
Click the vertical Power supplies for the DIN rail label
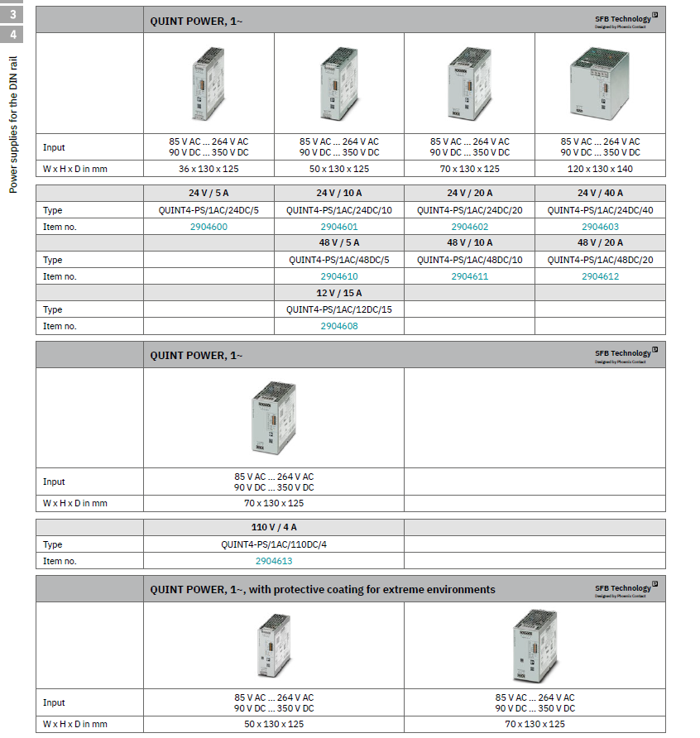13,125
